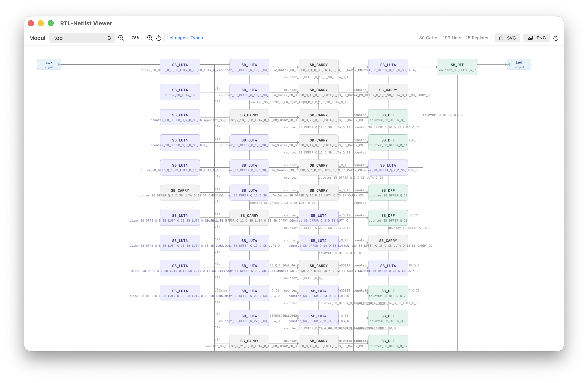Select the SB_DFF counter_SB_DFFSR_Q_8 node
588x383 pixels.
(x=388, y=318)
